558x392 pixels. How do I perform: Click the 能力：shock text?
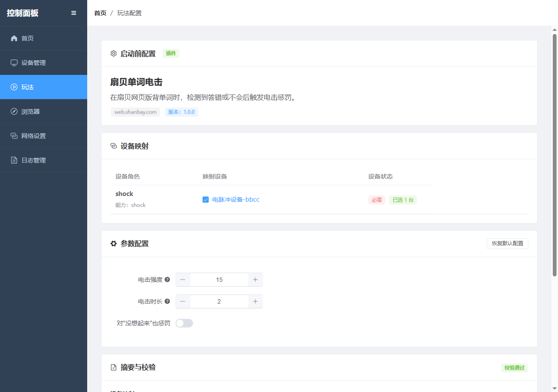tap(131, 205)
